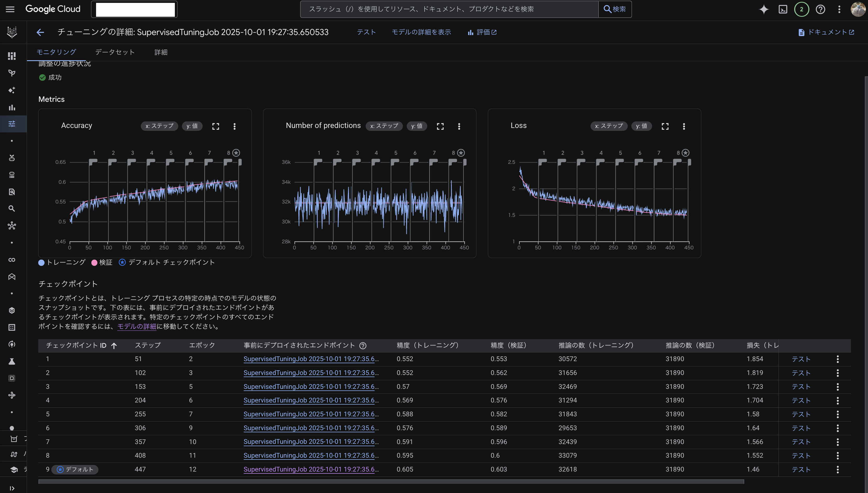
Task: Click the horizontal table scrollbar
Action: [x=391, y=481]
